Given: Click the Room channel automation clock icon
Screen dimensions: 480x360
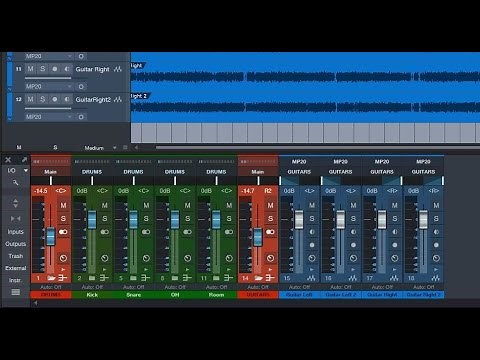Looking at the screenshot, I should coord(229,258).
